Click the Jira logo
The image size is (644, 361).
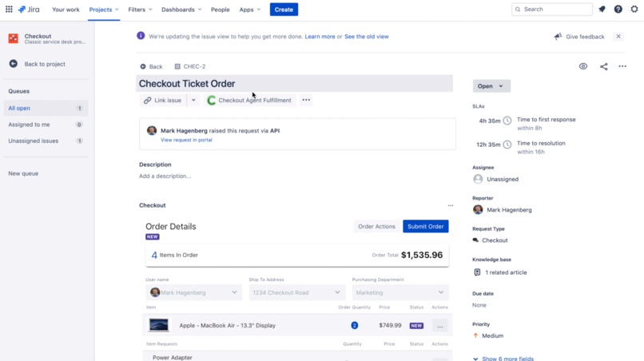pos(29,9)
